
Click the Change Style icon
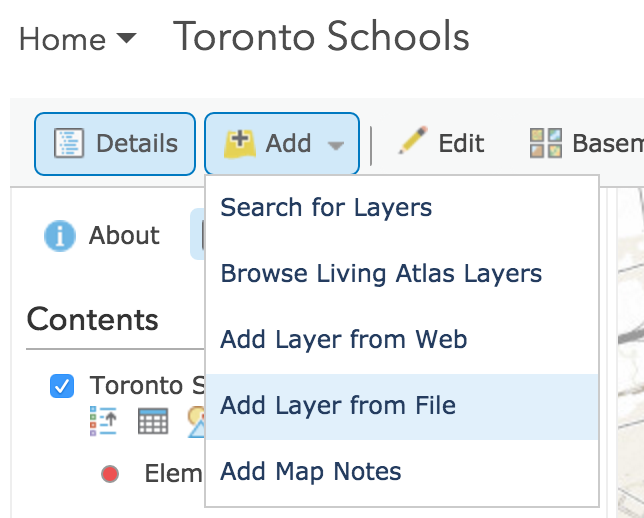(196, 421)
